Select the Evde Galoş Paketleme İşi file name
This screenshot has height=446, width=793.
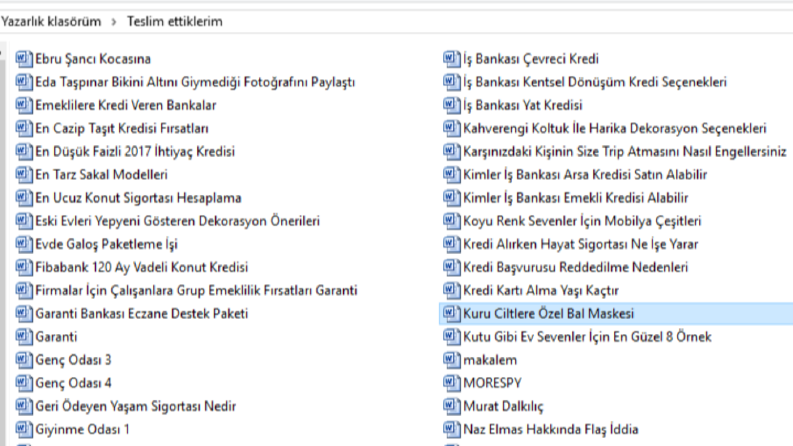pos(107,244)
